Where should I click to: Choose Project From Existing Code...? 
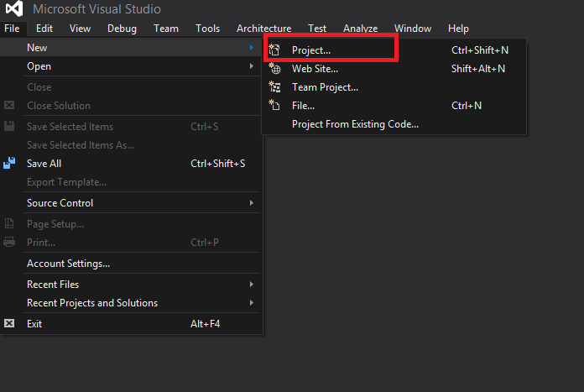click(x=394, y=124)
